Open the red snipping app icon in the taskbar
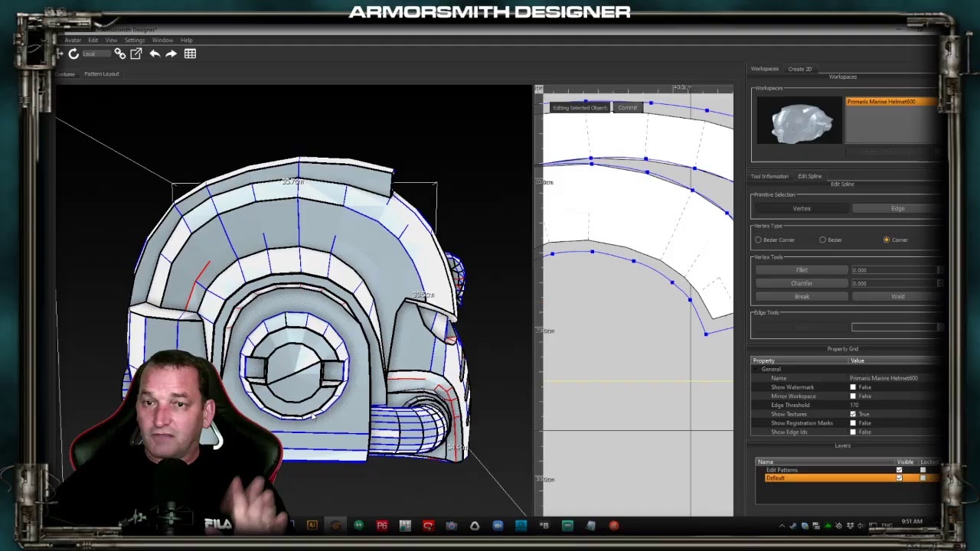The width and height of the screenshot is (980, 551). (x=428, y=526)
